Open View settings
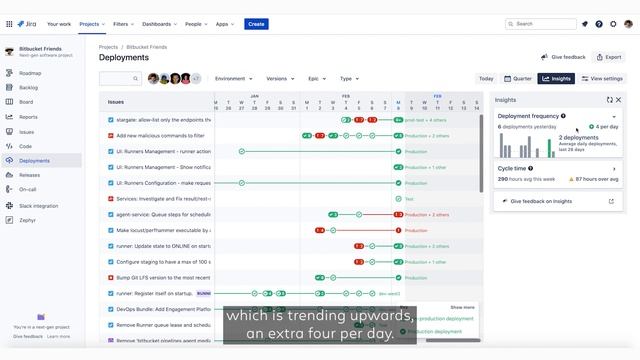 602,78
